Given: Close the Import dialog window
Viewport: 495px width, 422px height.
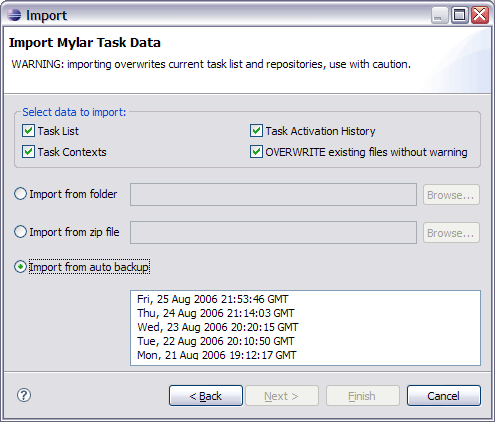Looking at the screenshot, I should point(480,15).
